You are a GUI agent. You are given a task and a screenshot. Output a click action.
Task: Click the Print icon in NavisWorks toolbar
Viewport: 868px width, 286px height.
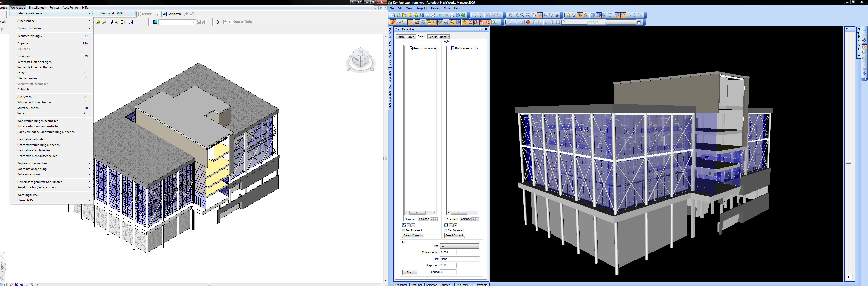point(452,15)
